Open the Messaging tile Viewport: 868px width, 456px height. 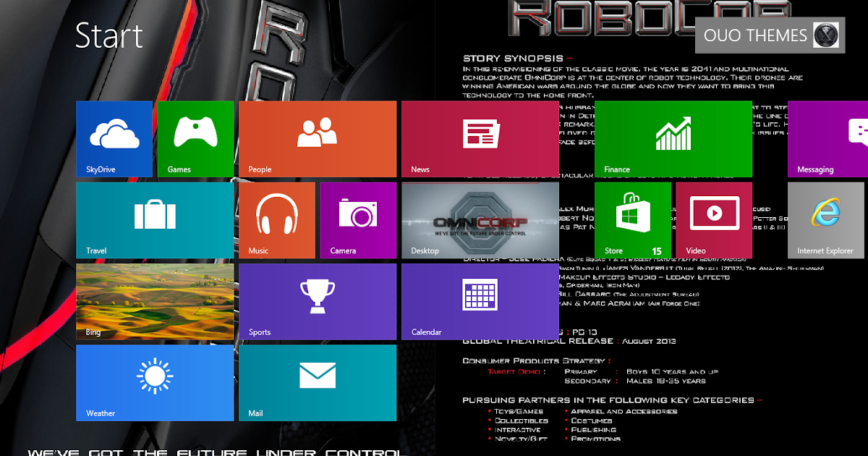(827, 139)
